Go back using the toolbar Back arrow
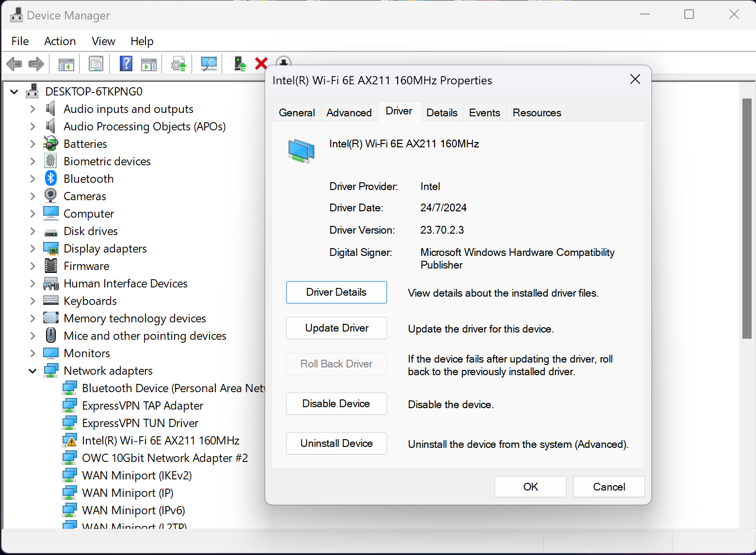Image resolution: width=756 pixels, height=555 pixels. point(14,63)
